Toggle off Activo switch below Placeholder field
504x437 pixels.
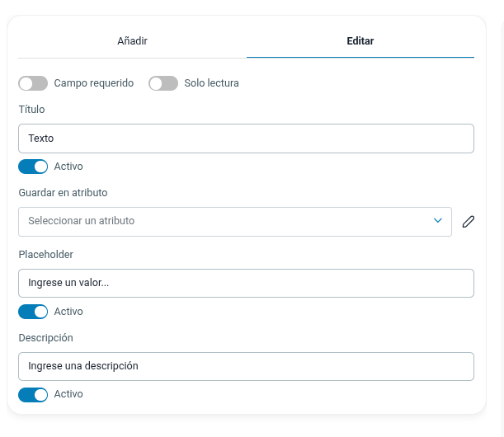pyautogui.click(x=33, y=312)
